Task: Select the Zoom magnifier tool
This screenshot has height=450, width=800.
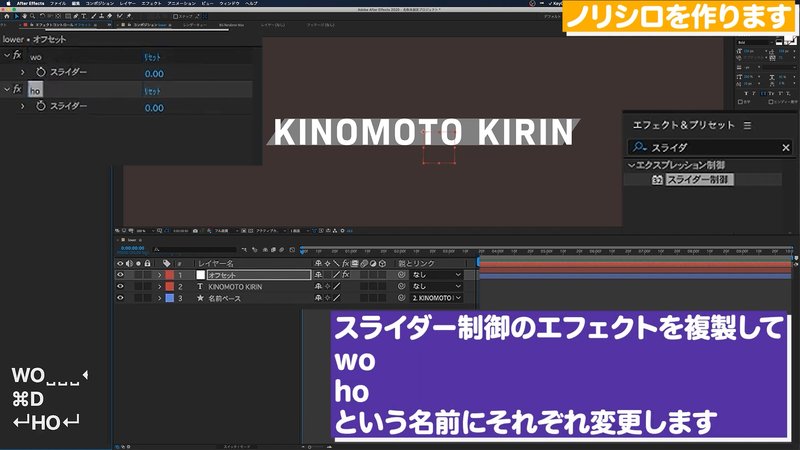Action: pyautogui.click(x=32, y=16)
